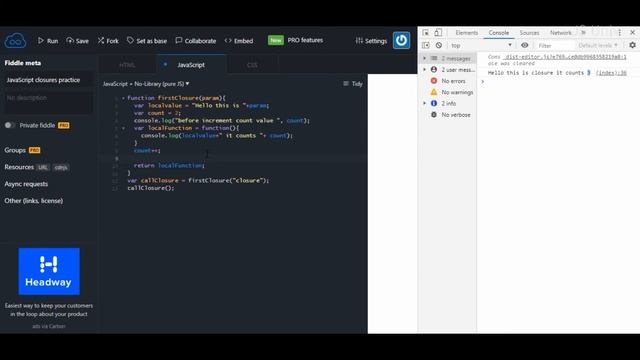Set fiddle as base version
The height and width of the screenshot is (360, 640).
(147, 41)
